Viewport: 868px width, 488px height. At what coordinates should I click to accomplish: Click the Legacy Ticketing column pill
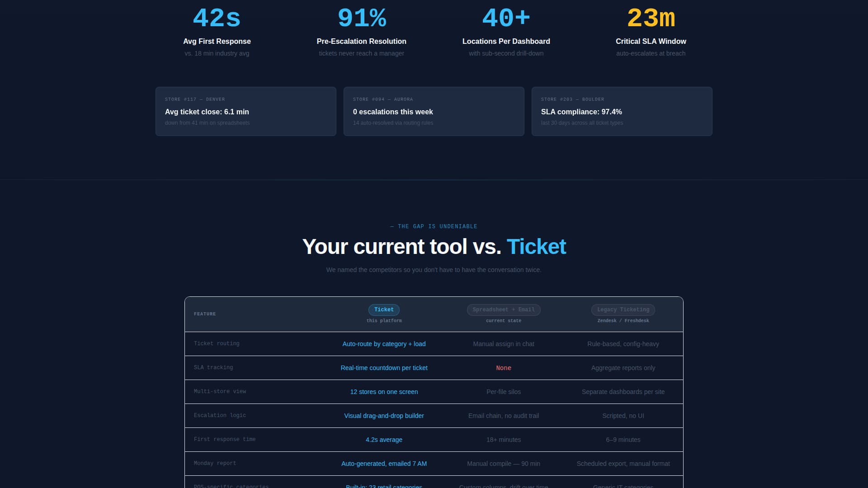point(623,310)
